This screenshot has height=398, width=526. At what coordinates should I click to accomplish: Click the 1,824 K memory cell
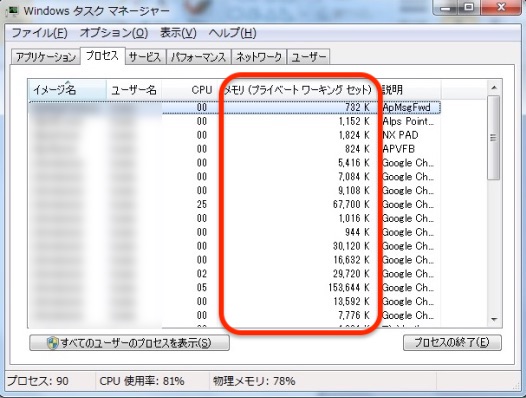(x=354, y=135)
